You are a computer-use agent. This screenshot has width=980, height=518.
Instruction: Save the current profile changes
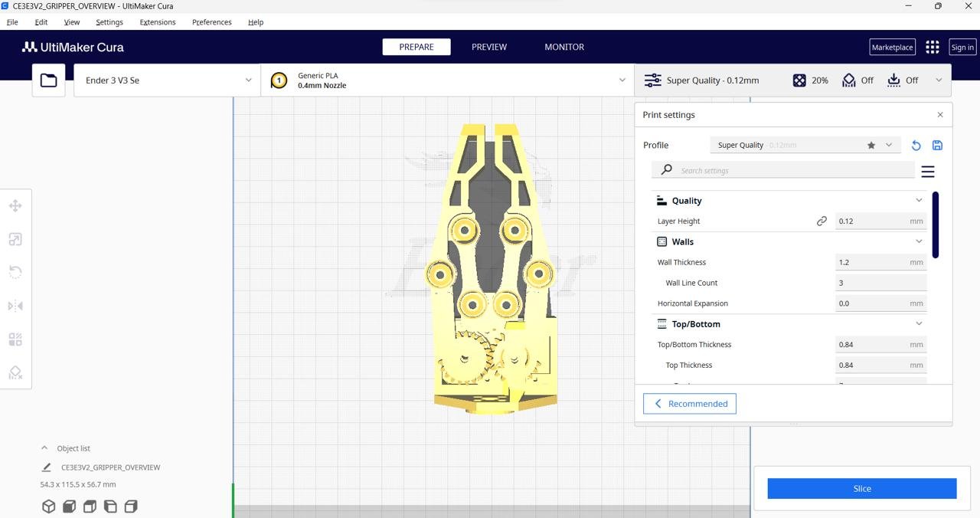click(x=937, y=145)
